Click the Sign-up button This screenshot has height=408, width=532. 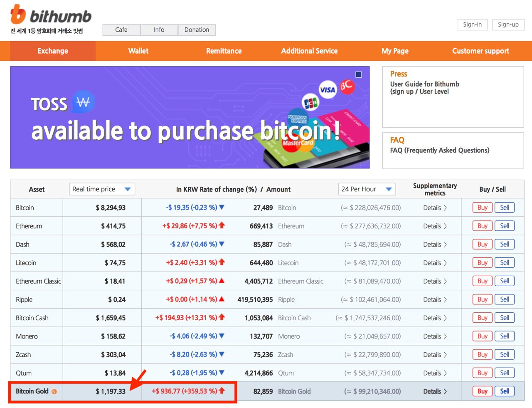(508, 25)
